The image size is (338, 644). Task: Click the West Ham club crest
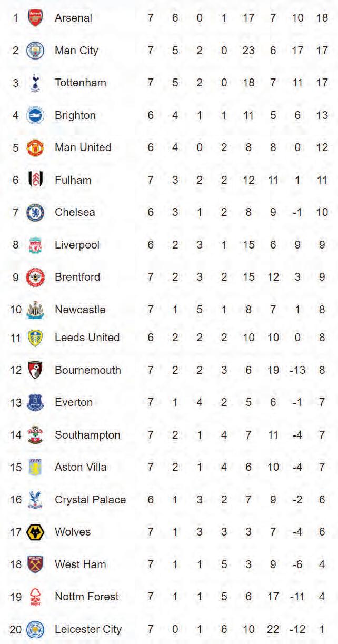[35, 564]
